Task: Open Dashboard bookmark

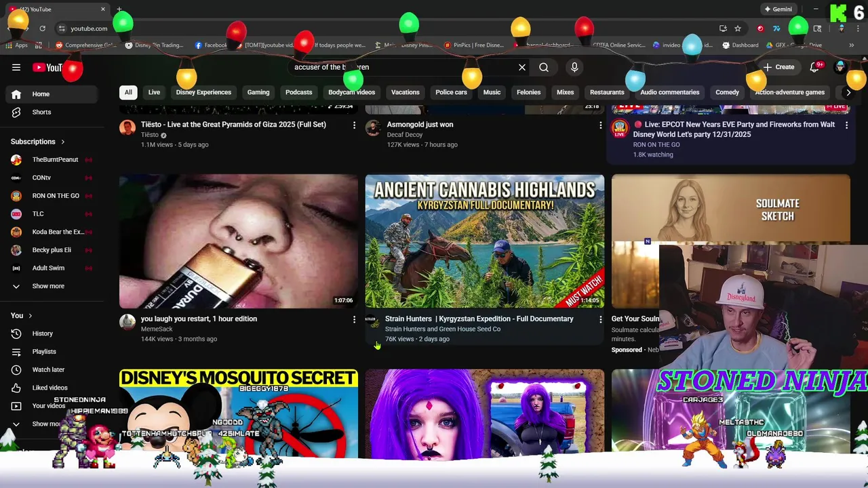Action: pyautogui.click(x=741, y=45)
